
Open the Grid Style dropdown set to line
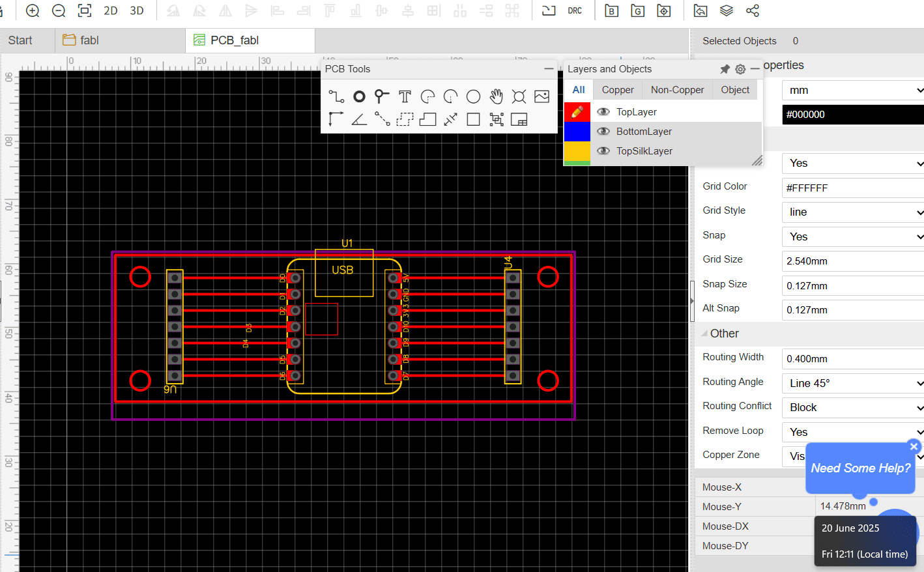tap(853, 212)
